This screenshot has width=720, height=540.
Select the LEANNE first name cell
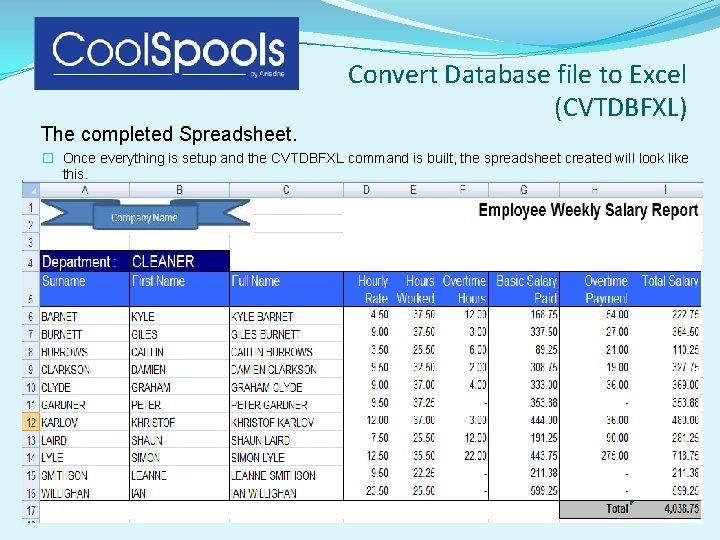tap(180, 475)
